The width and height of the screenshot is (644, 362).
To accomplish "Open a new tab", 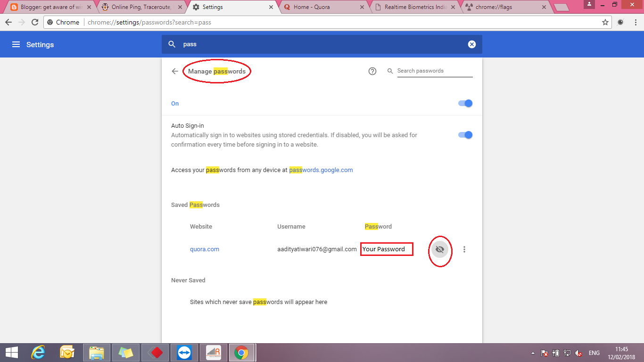I will [561, 7].
